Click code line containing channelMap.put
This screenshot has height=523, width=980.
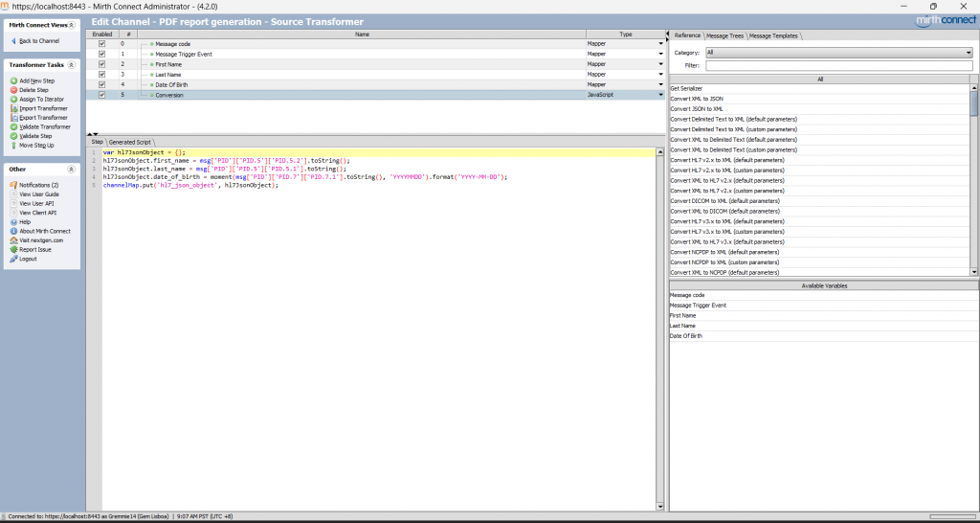(190, 186)
